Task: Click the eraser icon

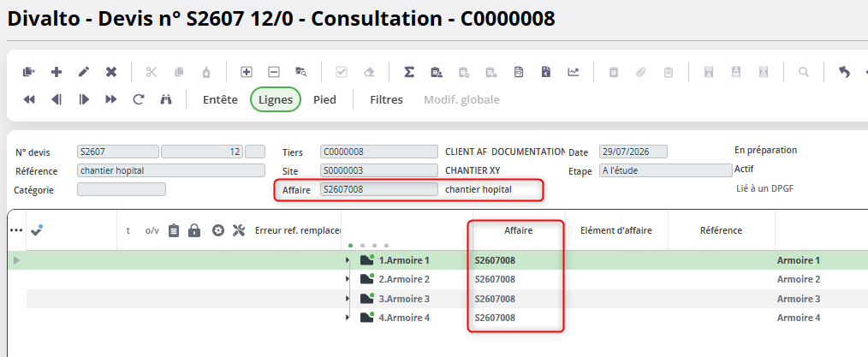Action: [369, 72]
